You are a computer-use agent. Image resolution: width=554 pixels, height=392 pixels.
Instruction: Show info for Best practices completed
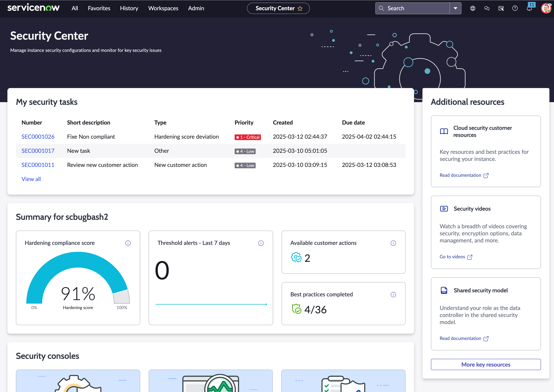tap(393, 294)
